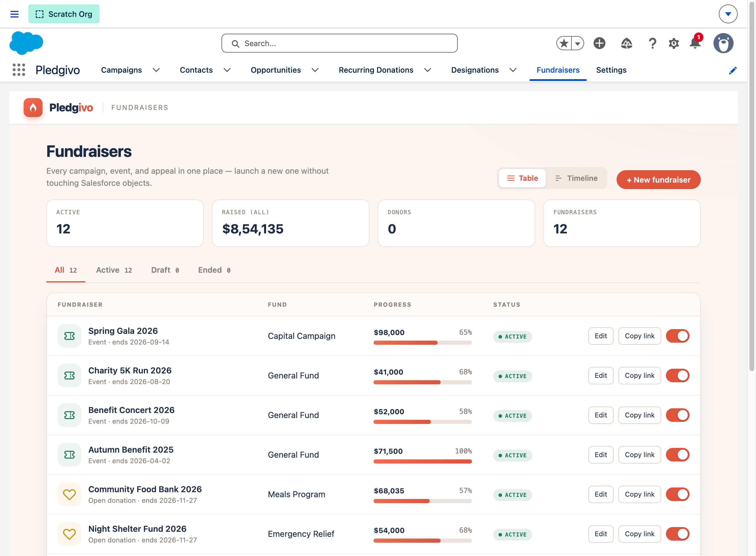This screenshot has height=556, width=756.
Task: Select the Active 12 filter tab
Action: (114, 270)
